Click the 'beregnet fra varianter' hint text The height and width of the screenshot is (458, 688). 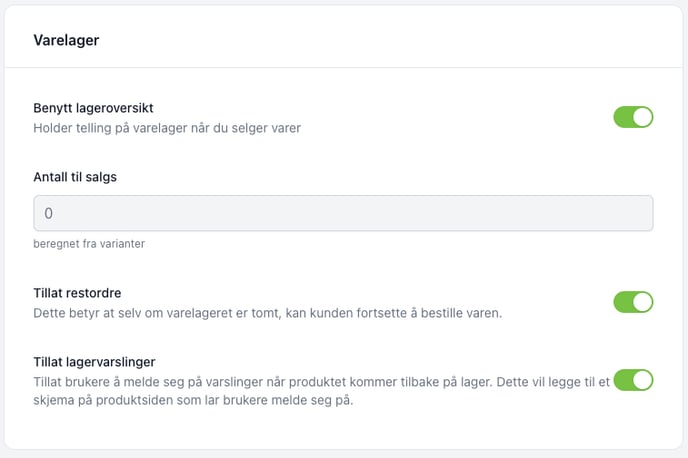89,243
